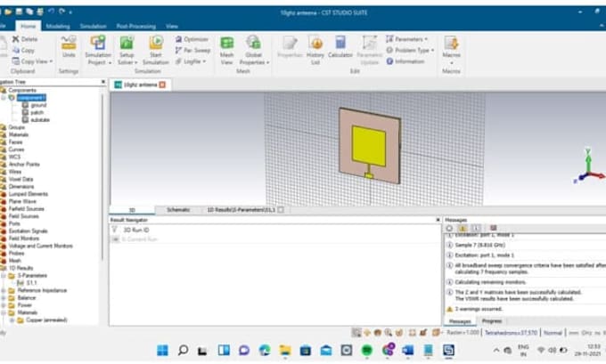Expand the Reference Impedance folder
This screenshot has width=606, height=364.
pos(4,290)
